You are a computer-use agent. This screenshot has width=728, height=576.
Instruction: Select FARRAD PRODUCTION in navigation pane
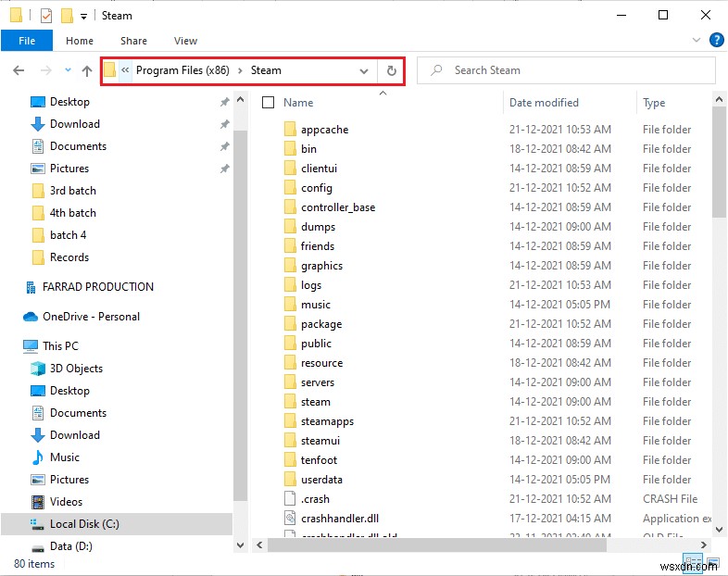98,287
